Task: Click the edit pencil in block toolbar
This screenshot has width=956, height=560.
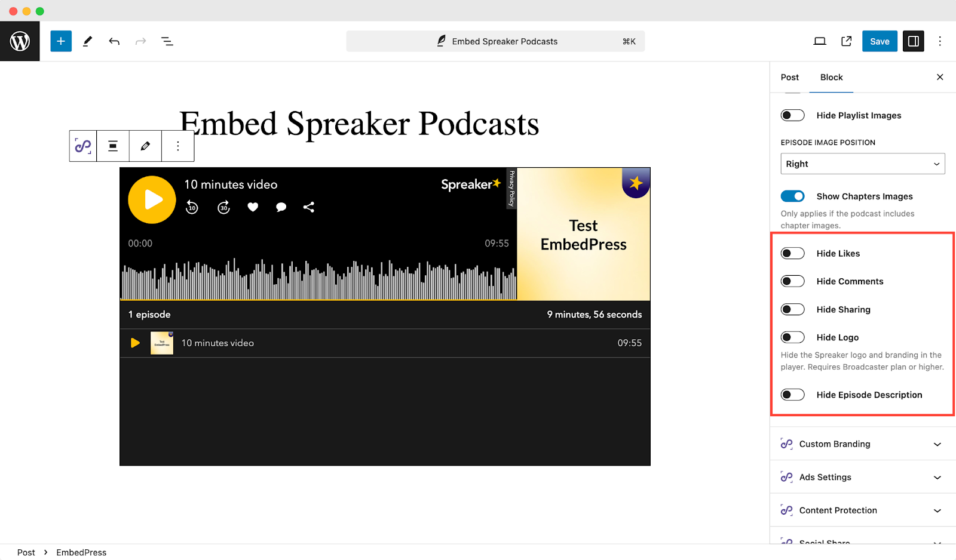Action: (145, 146)
